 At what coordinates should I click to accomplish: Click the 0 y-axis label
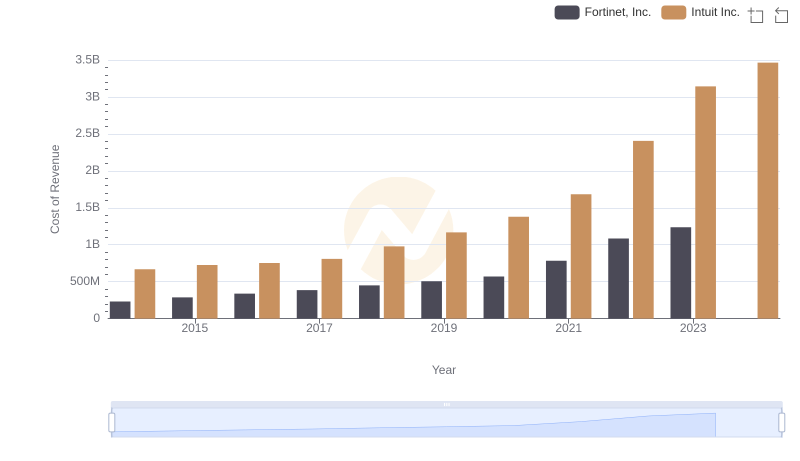[x=96, y=318]
